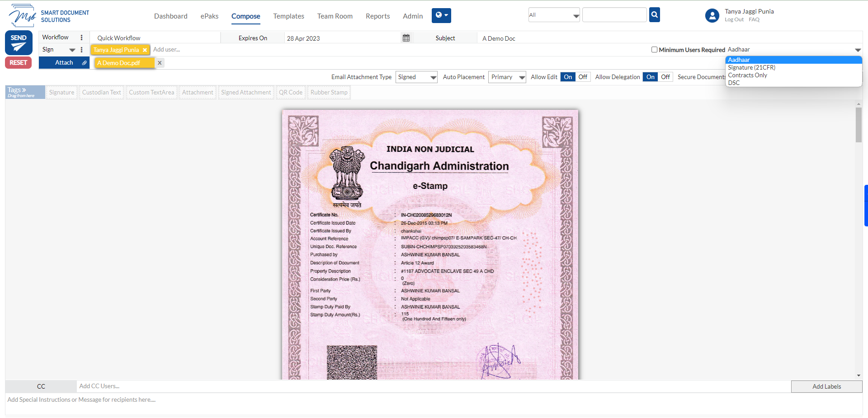
Task: Open the FAQ link
Action: 754,19
